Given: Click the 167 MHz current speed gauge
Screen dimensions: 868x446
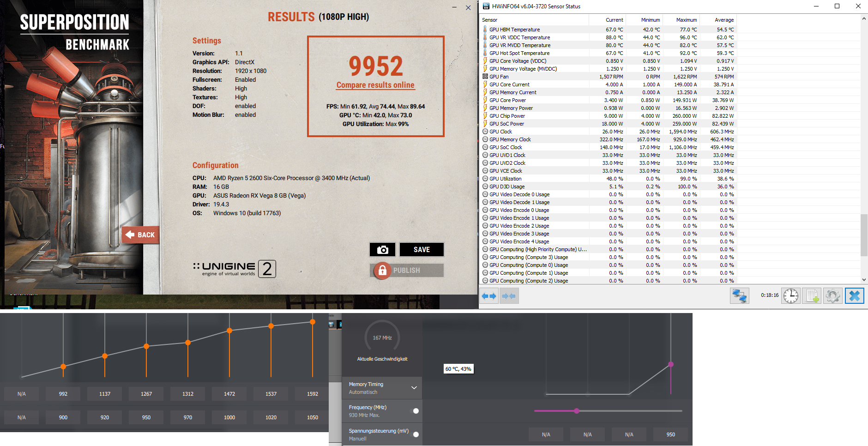Looking at the screenshot, I should coord(382,338).
